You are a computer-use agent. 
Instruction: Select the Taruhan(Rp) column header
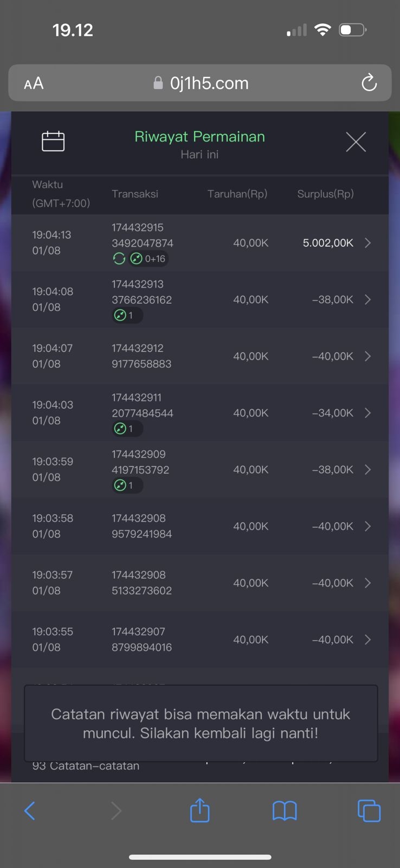[x=237, y=194]
